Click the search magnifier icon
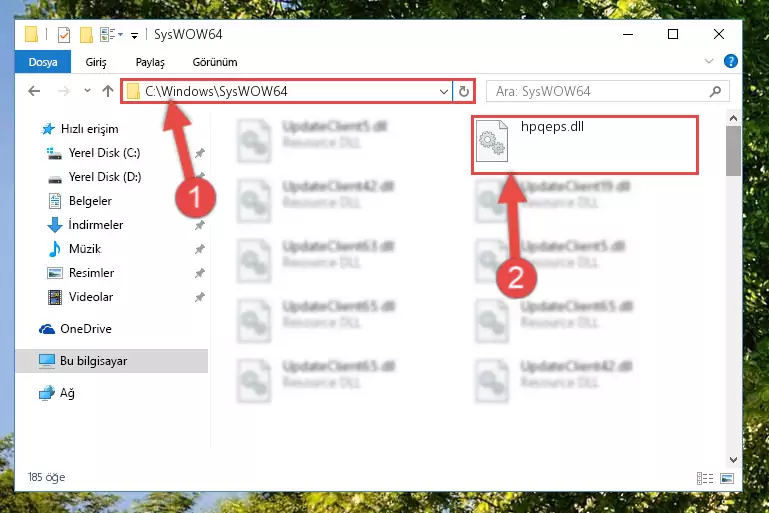 click(x=716, y=91)
